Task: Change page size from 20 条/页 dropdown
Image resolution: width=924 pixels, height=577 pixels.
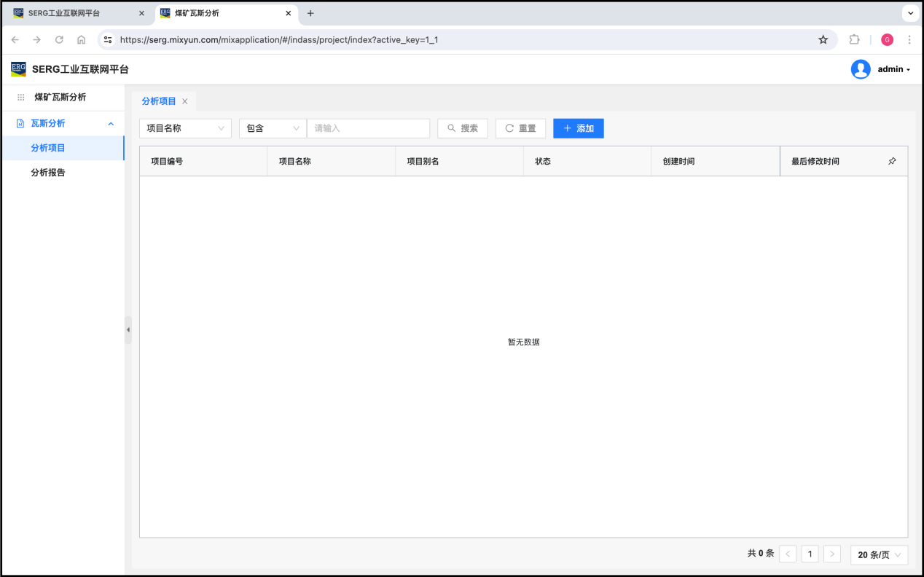Action: click(x=879, y=554)
